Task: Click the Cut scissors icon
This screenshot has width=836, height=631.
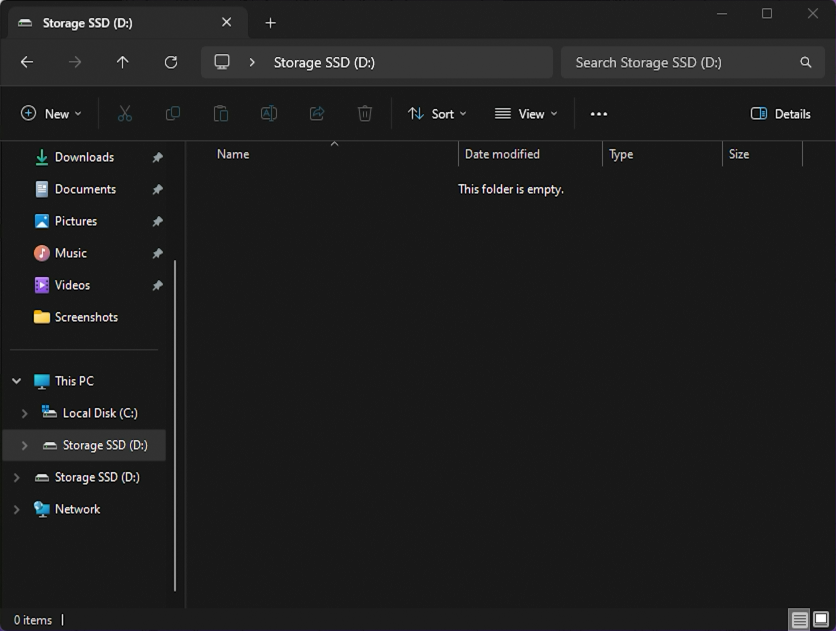Action: 125,114
